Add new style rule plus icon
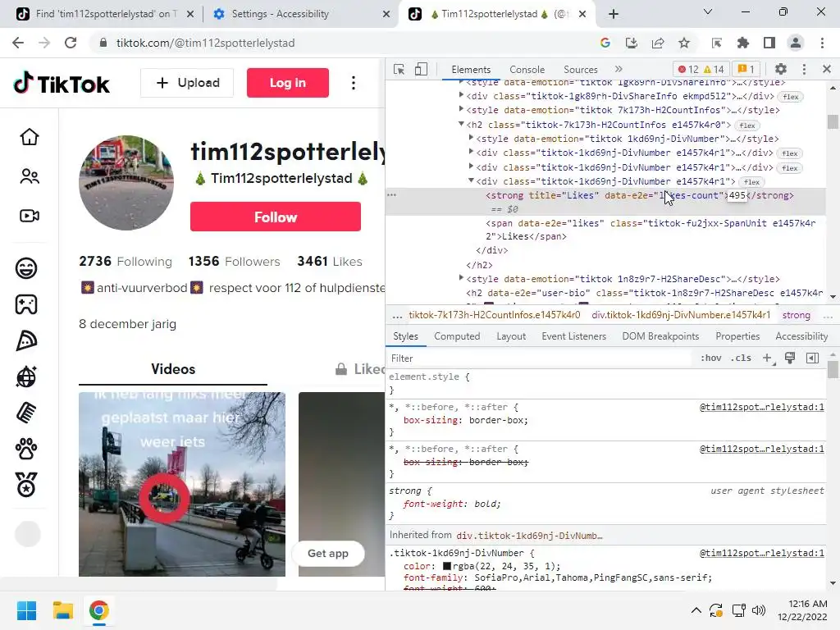 coord(768,358)
